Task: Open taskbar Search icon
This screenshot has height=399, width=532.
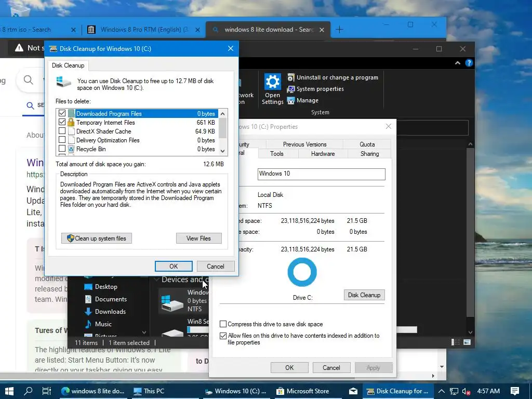Action: 28,391
